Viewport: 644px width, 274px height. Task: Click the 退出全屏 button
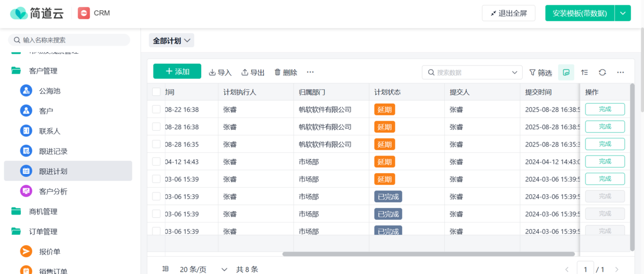click(508, 13)
